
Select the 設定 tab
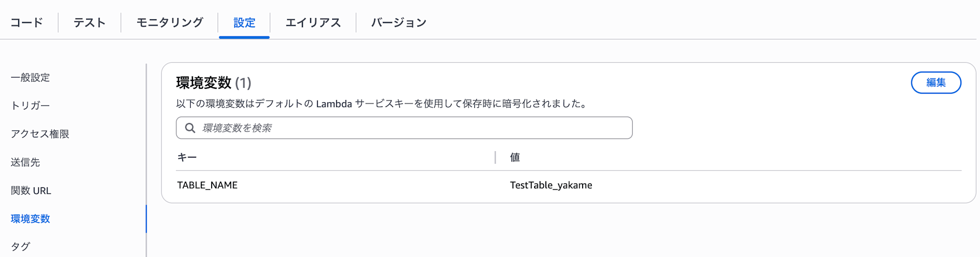click(244, 23)
